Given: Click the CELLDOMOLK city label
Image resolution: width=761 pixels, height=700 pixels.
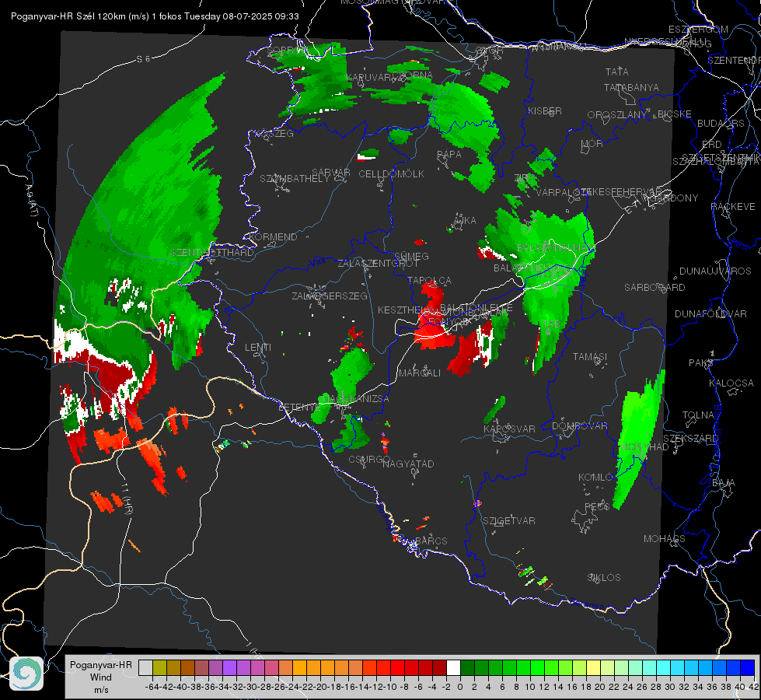Looking at the screenshot, I should click(391, 174).
